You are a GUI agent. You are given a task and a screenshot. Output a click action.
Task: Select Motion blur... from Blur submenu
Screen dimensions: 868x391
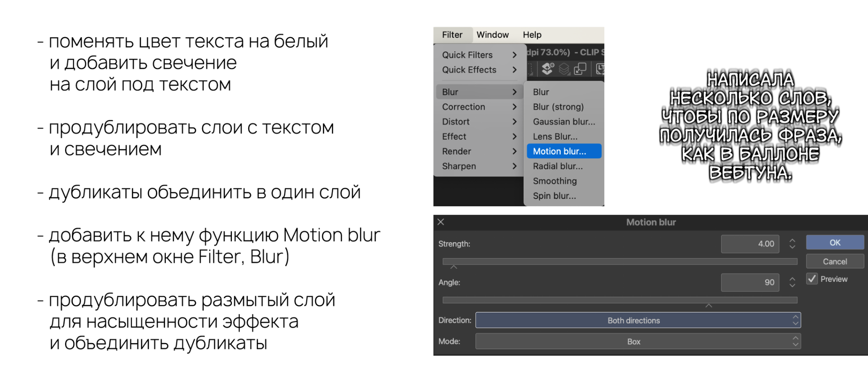pos(564,151)
